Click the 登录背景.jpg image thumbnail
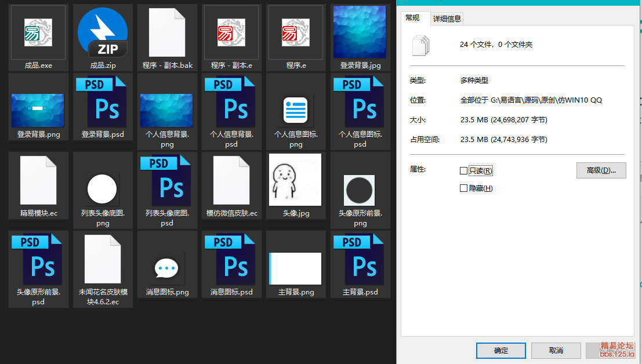 (360, 32)
